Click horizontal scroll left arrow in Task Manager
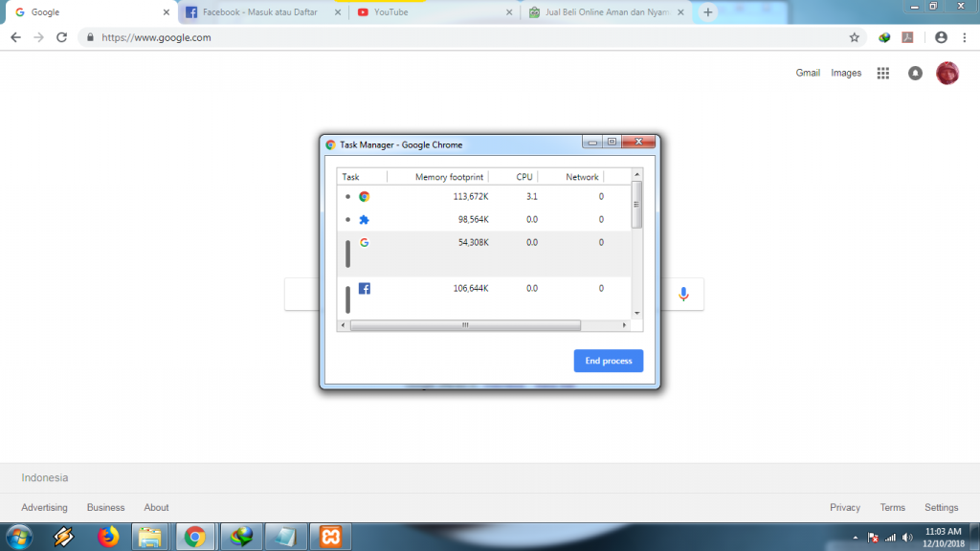The image size is (980, 551). [343, 325]
